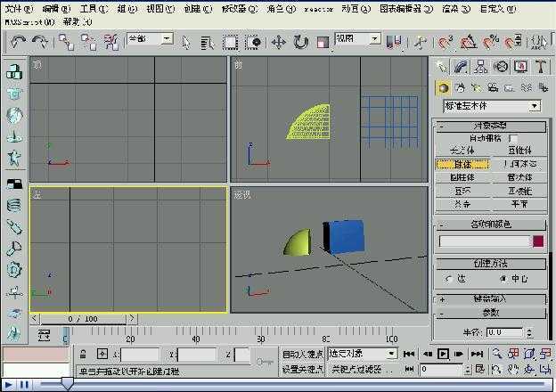Open the MAXScript menu
The width and height of the screenshot is (556, 392).
29,22
